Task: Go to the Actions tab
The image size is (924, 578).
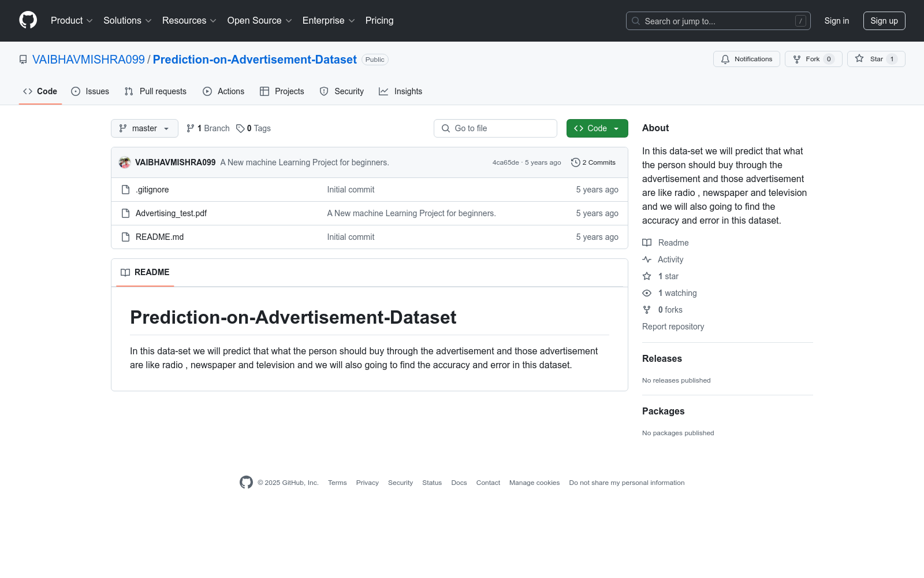Action: coord(223,91)
